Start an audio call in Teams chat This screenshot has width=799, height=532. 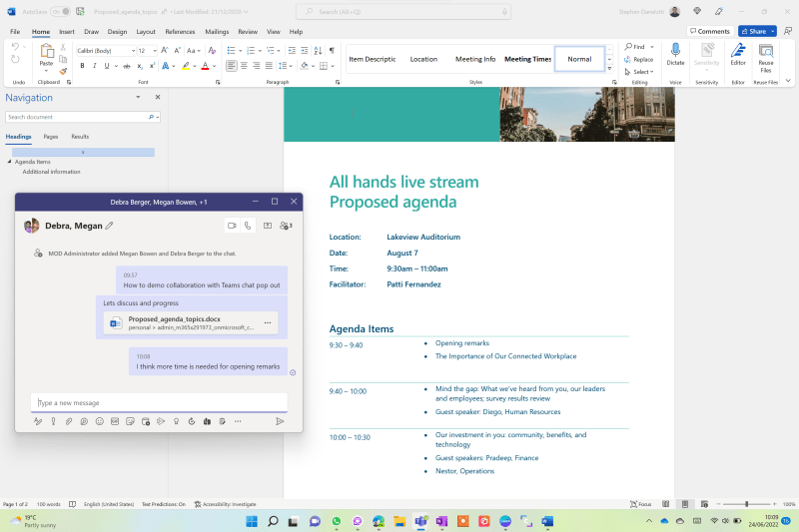click(248, 226)
